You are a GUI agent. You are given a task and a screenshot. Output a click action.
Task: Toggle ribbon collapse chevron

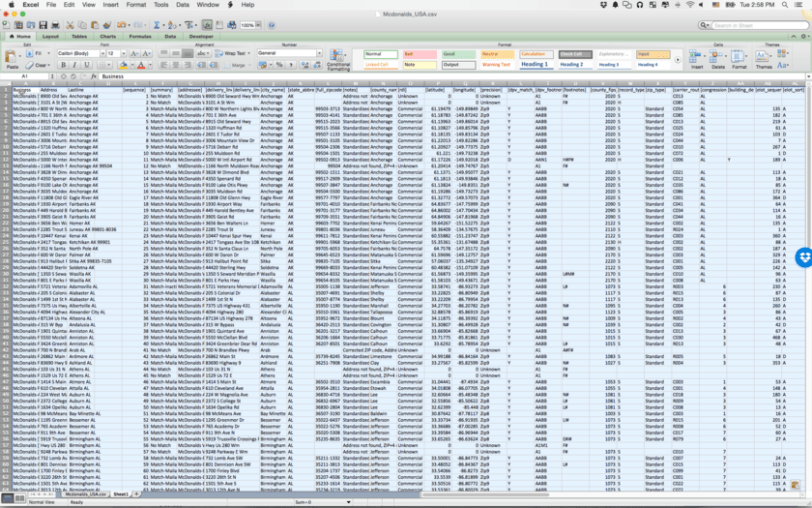click(794, 37)
